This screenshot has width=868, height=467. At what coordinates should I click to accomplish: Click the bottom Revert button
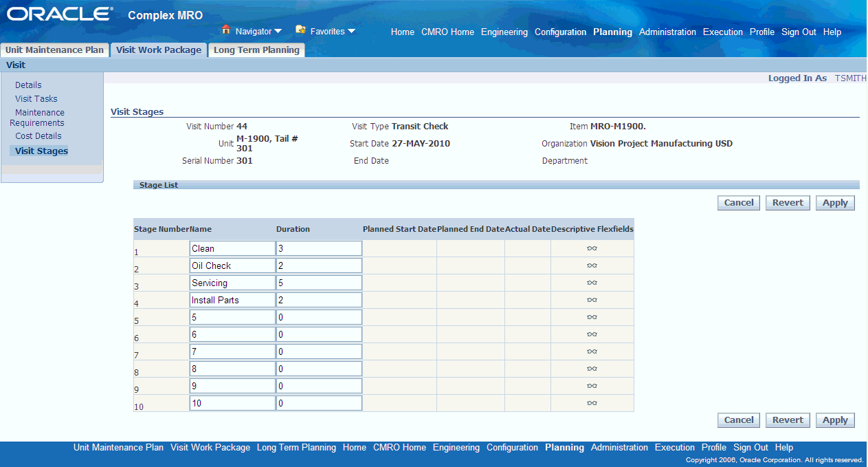tap(788, 420)
